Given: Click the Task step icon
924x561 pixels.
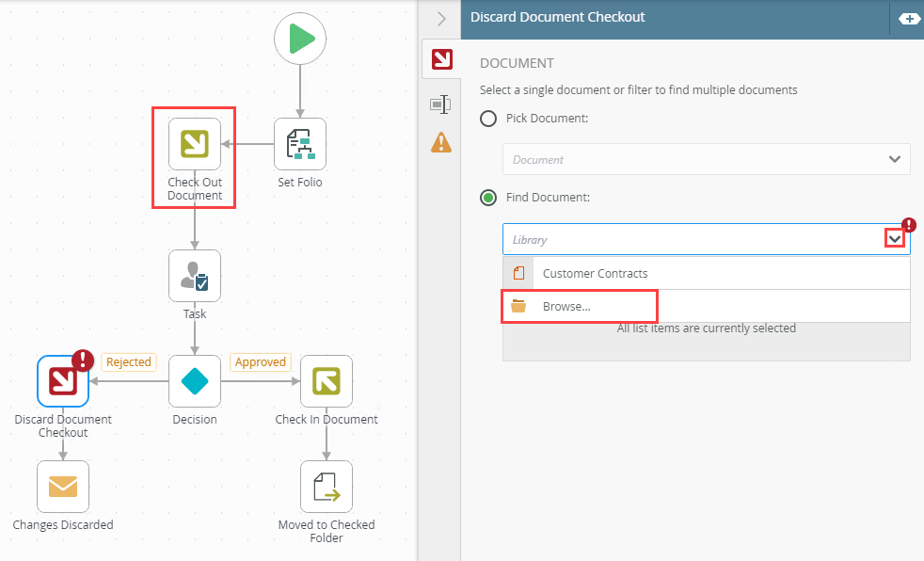Looking at the screenshot, I should pyautogui.click(x=195, y=276).
